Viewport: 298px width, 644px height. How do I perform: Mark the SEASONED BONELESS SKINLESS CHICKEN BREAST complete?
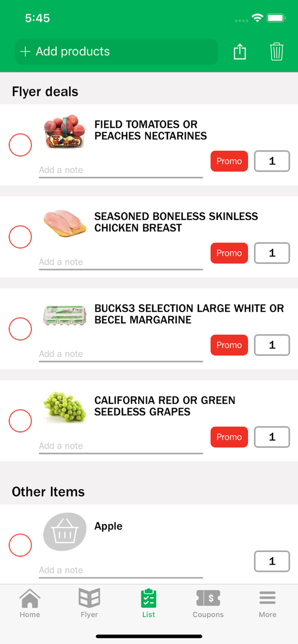click(20, 237)
